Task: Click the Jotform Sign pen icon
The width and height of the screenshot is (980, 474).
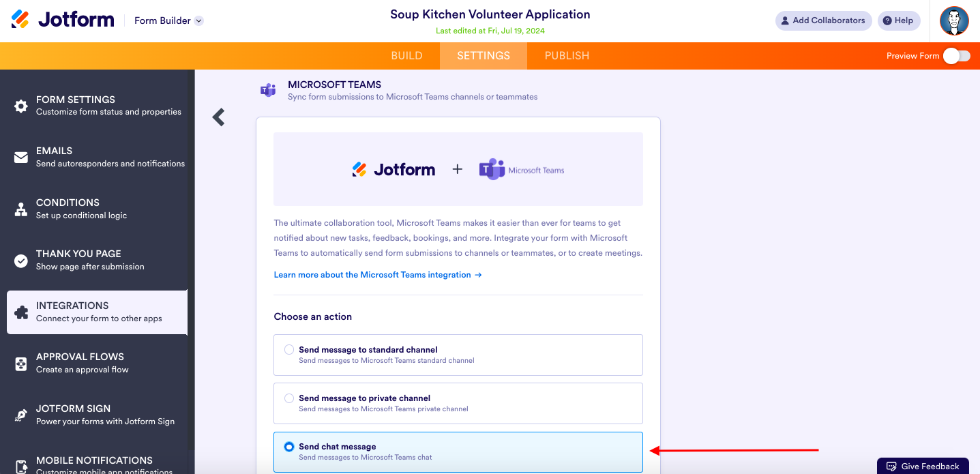Action: [x=21, y=415]
